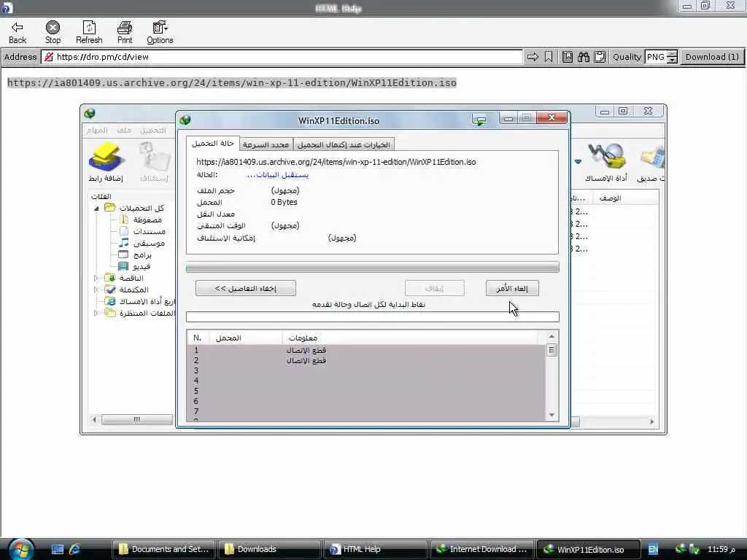Switch to Options on completion tab
The width and height of the screenshot is (747, 560).
coord(344,144)
